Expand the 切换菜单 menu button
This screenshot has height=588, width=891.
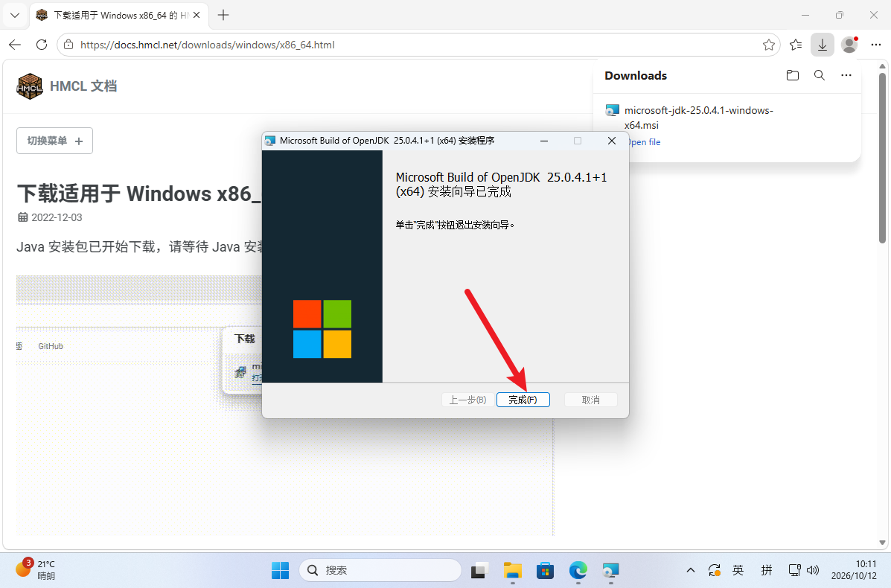tap(54, 141)
